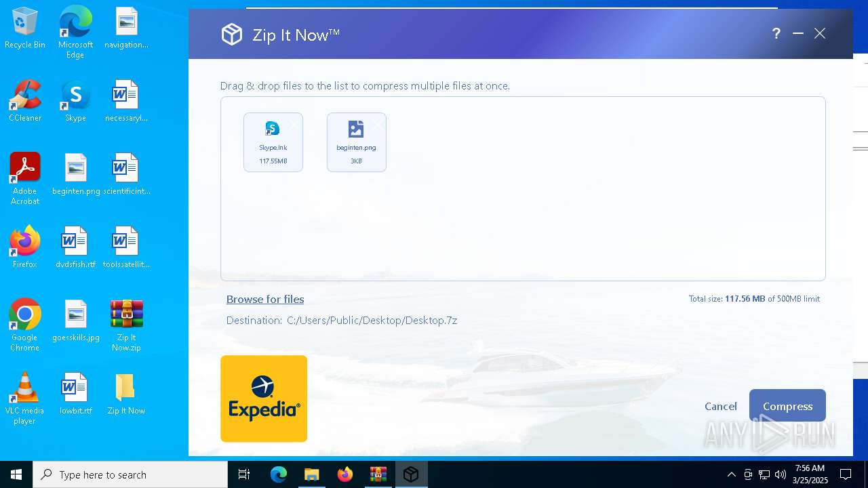Image resolution: width=868 pixels, height=488 pixels.
Task: Open the Expedia advertisement banner
Action: click(x=264, y=399)
